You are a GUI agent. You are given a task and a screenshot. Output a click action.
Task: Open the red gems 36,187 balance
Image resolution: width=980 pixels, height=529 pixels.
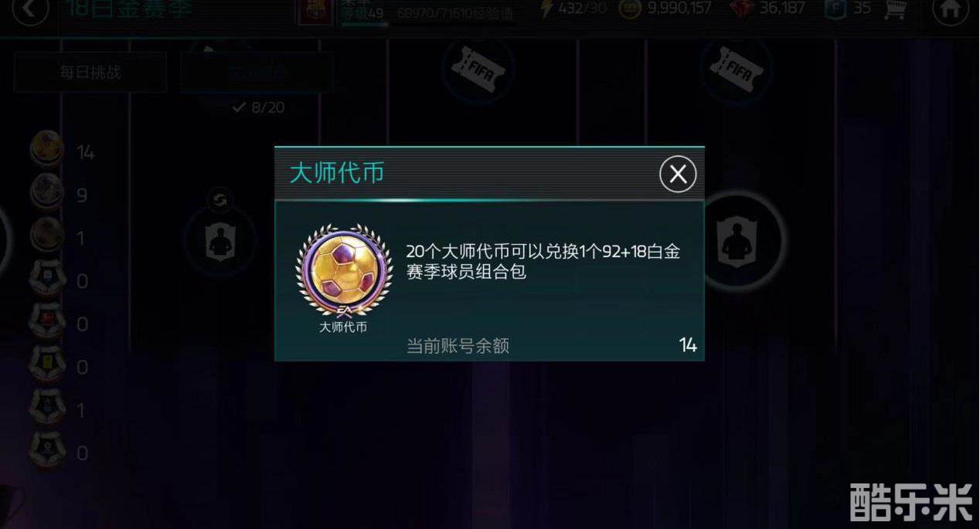(x=768, y=9)
